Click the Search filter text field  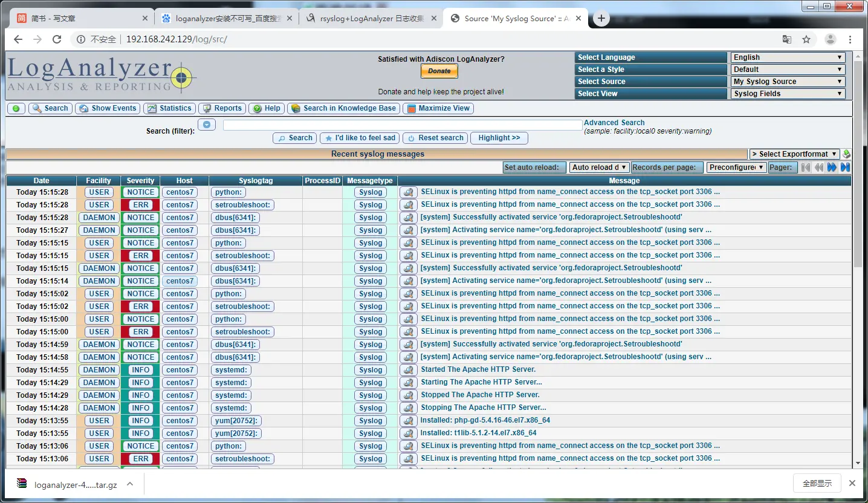coord(402,125)
